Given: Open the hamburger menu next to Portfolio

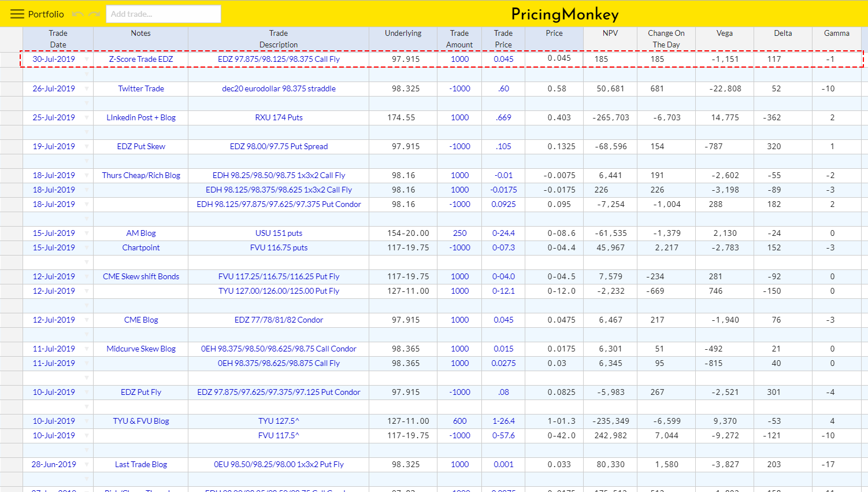Looking at the screenshot, I should pyautogui.click(x=17, y=14).
